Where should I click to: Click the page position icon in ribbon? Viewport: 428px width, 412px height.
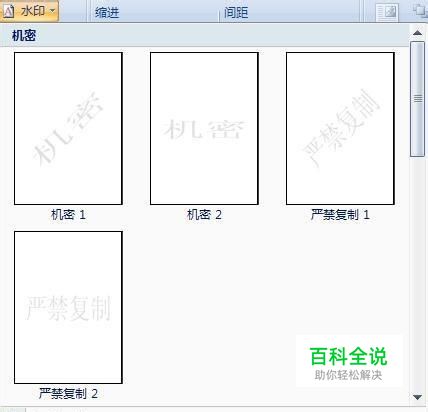pyautogui.click(x=387, y=12)
